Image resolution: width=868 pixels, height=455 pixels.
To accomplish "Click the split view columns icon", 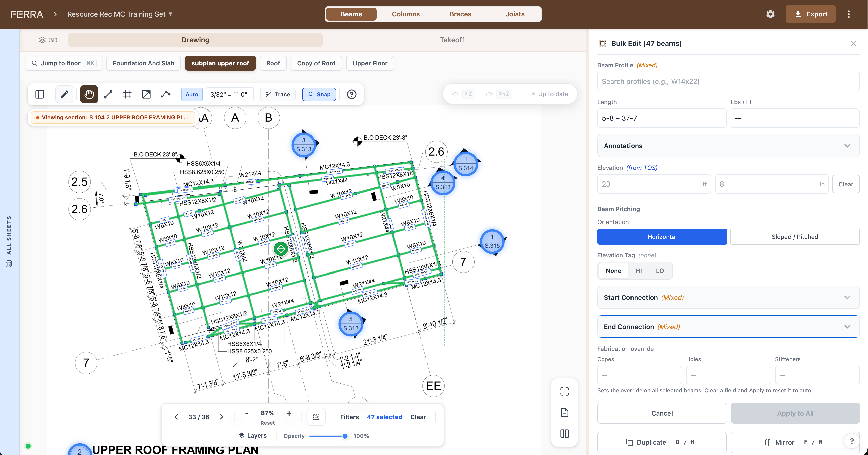I will (564, 434).
